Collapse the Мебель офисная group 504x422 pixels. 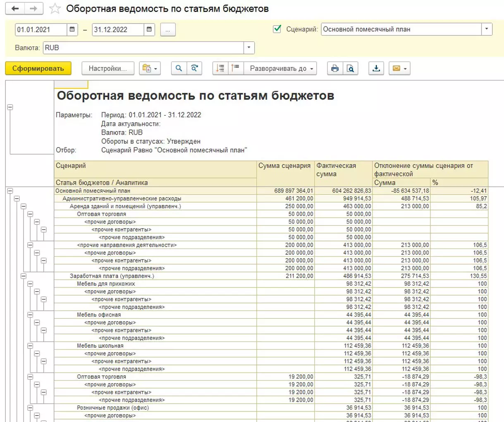coord(30,315)
